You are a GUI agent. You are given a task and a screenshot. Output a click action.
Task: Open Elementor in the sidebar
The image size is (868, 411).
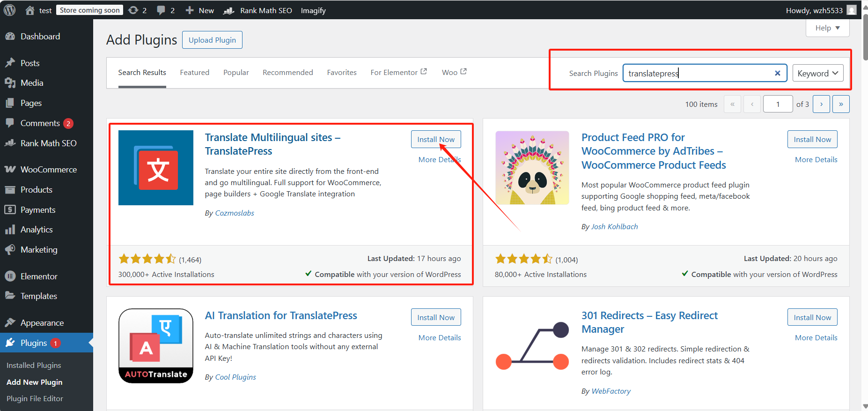tap(39, 276)
